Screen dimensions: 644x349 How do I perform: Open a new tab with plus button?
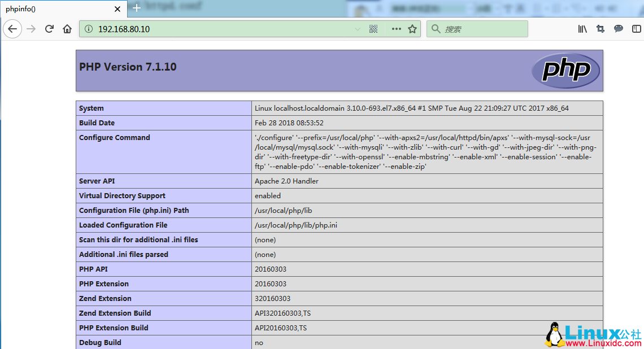tap(136, 8)
